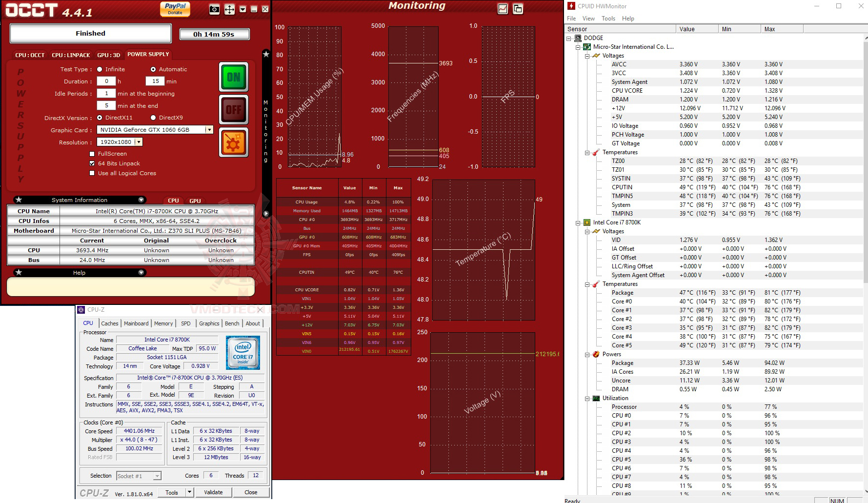Viewport: 868px width, 503px height.
Task: Click the Duration hours input field
Action: click(x=106, y=81)
